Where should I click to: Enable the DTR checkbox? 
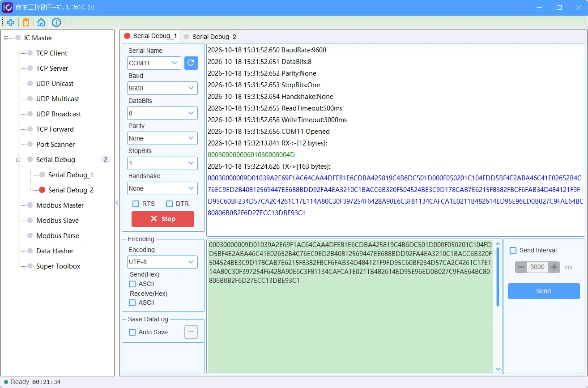(169, 204)
